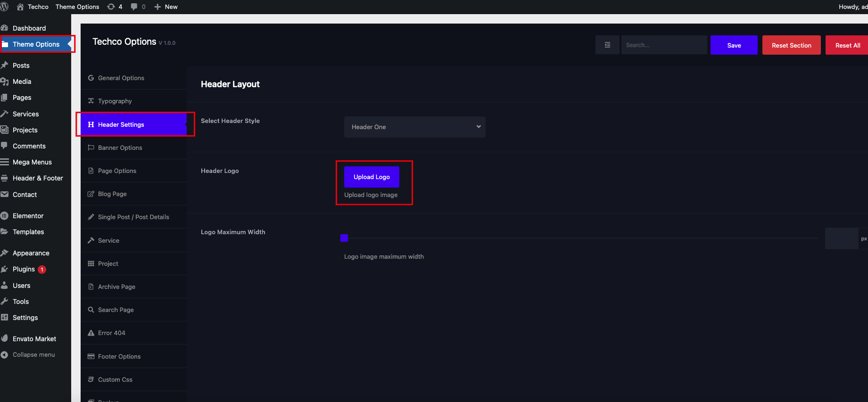Screen dimensions: 868x402
Task: Collapse the admin sidebar menu
Action: pos(33,355)
